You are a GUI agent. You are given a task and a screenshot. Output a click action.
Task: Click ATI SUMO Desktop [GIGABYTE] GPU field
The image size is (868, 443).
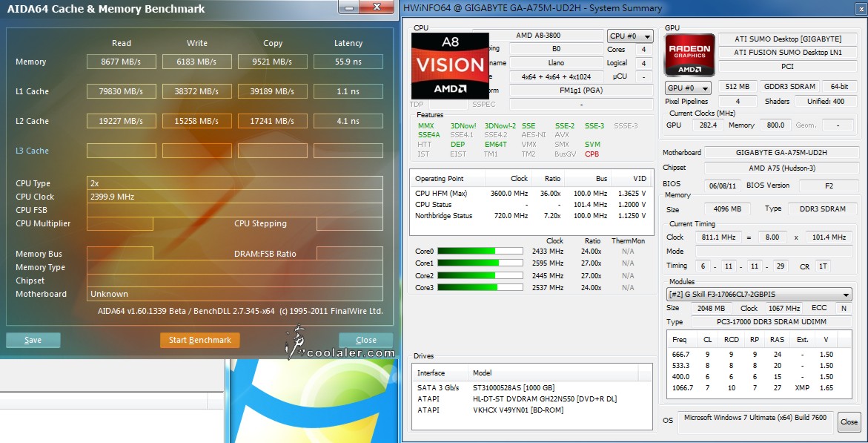(x=788, y=39)
